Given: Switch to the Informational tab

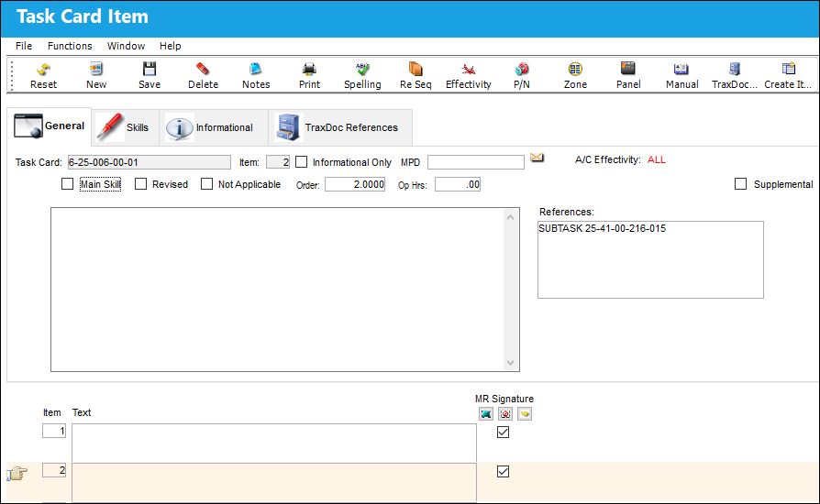Looking at the screenshot, I should (214, 127).
